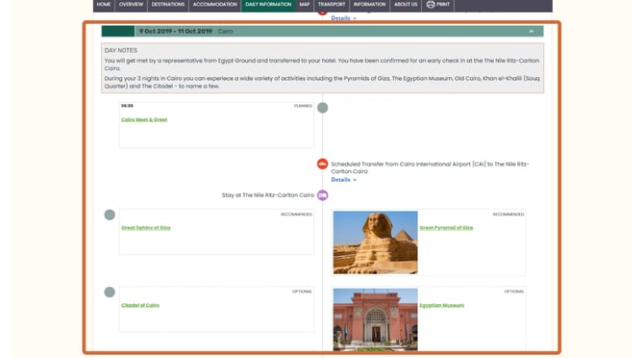This screenshot has height=358, width=644.
Task: Click the grey marker beside Citadel of Cairo
Action: pos(110,293)
